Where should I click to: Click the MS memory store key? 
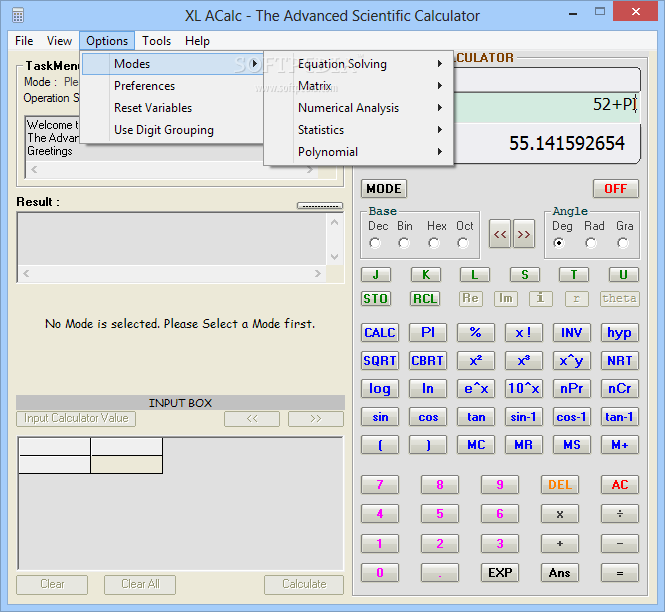tap(571, 445)
